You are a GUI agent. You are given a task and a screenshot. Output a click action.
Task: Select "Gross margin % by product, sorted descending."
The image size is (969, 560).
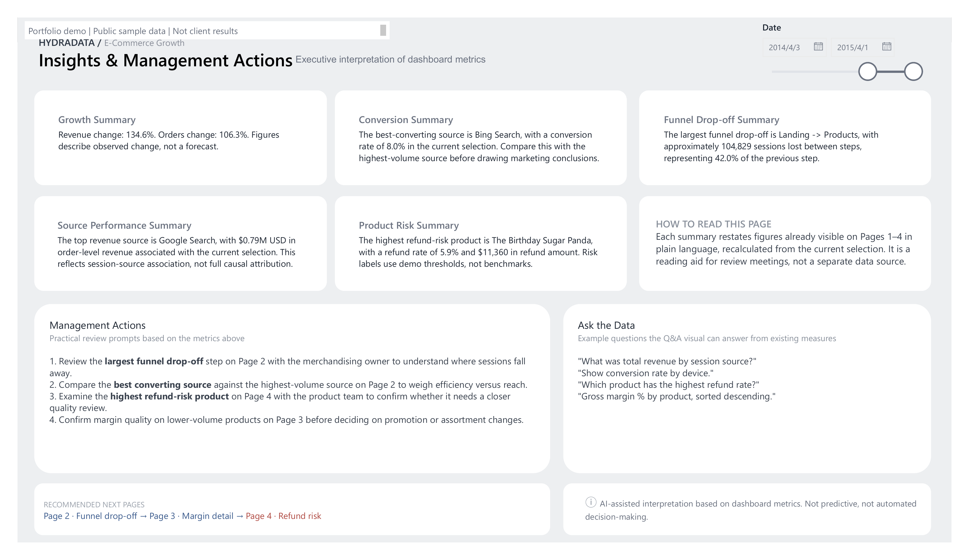(676, 396)
